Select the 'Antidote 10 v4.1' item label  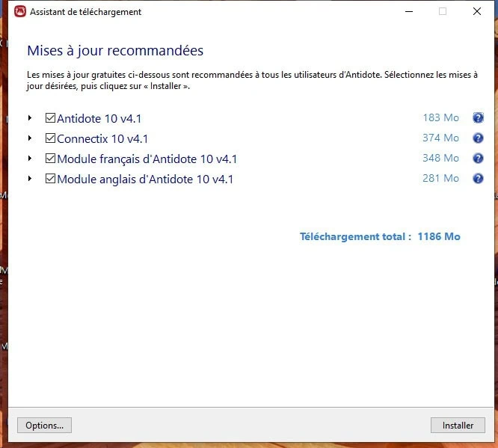click(x=99, y=118)
